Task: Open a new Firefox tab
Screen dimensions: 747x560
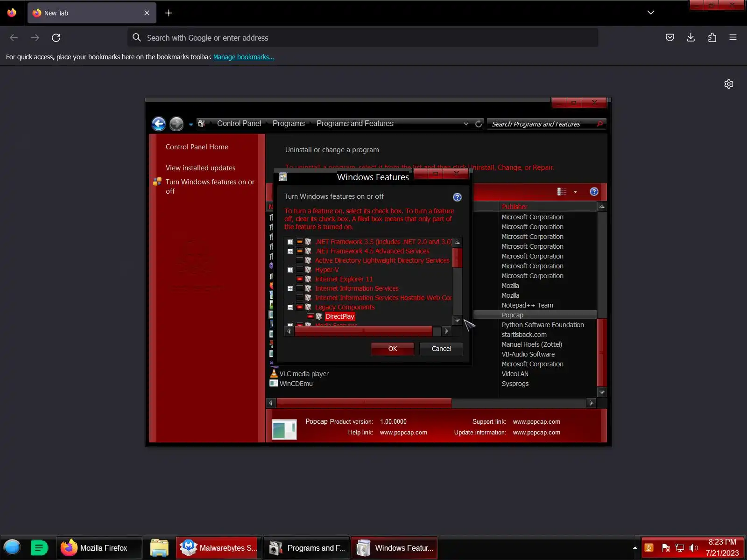Action: [x=169, y=13]
